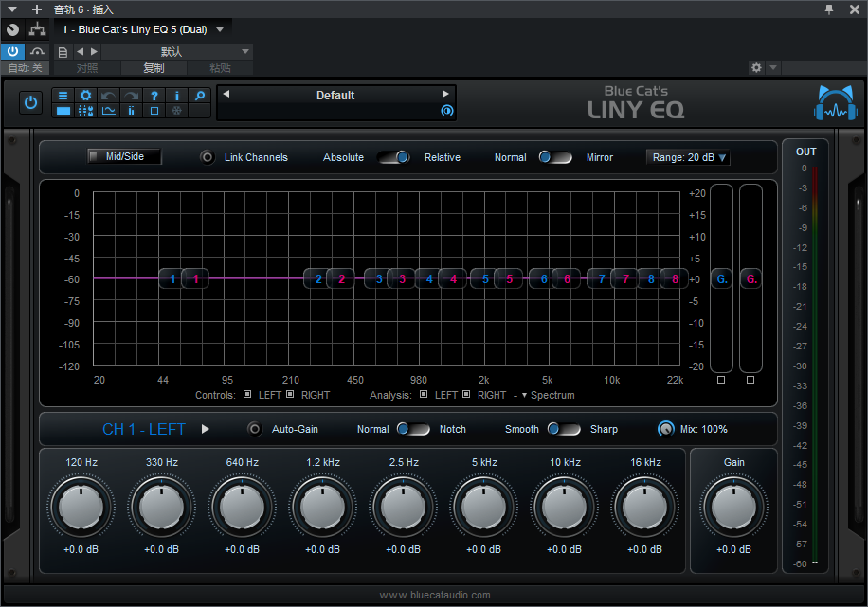This screenshot has height=607, width=868.
Task: Click the host gear settings icon
Action: coord(756,68)
